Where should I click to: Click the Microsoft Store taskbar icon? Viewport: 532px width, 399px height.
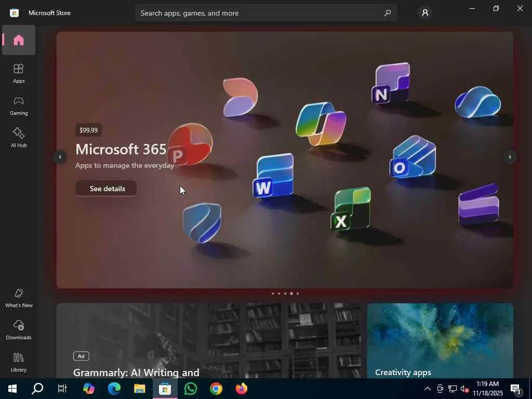click(165, 389)
